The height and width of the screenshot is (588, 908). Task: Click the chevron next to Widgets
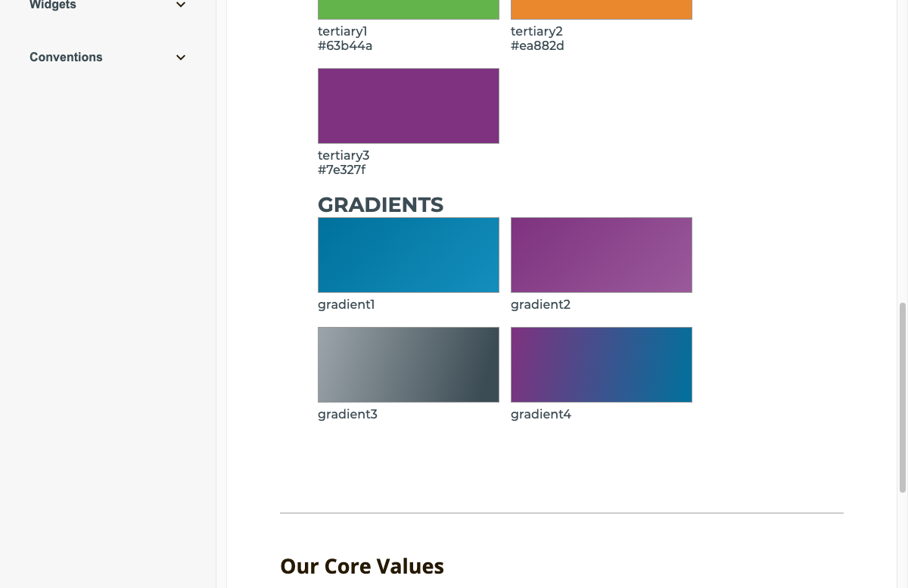click(x=180, y=5)
